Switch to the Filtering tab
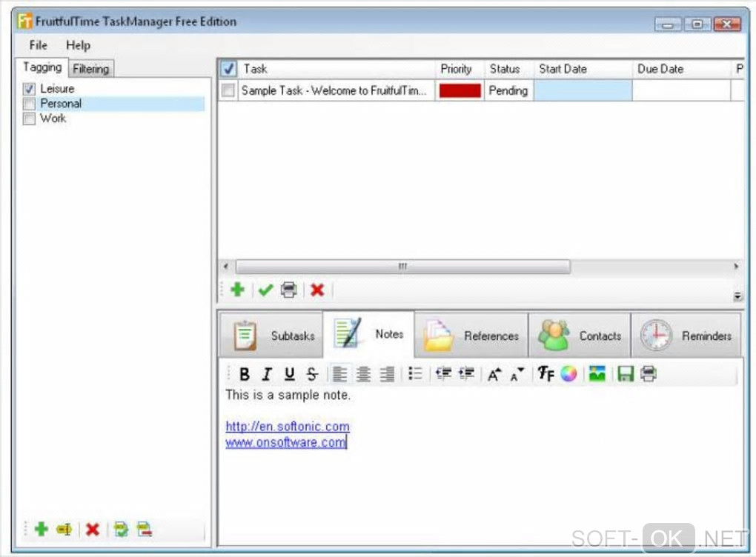 pos(91,69)
